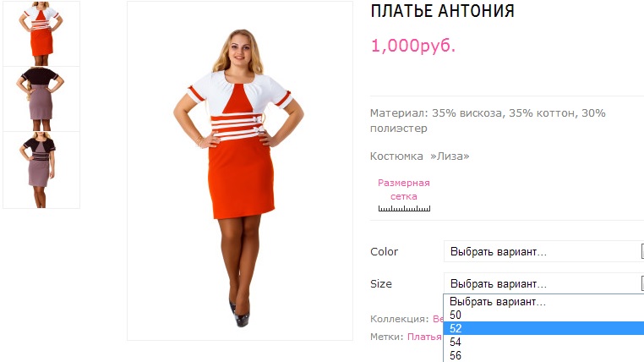Click the ruler icon under Размерная сетка
This screenshot has height=362, width=644.
point(404,208)
